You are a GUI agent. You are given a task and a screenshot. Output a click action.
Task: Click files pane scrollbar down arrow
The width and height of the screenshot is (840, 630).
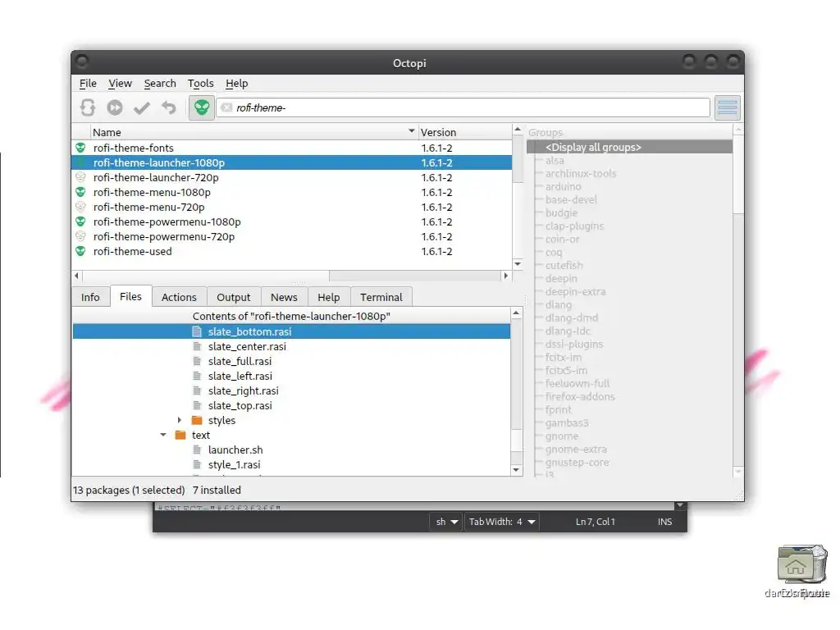click(x=517, y=470)
